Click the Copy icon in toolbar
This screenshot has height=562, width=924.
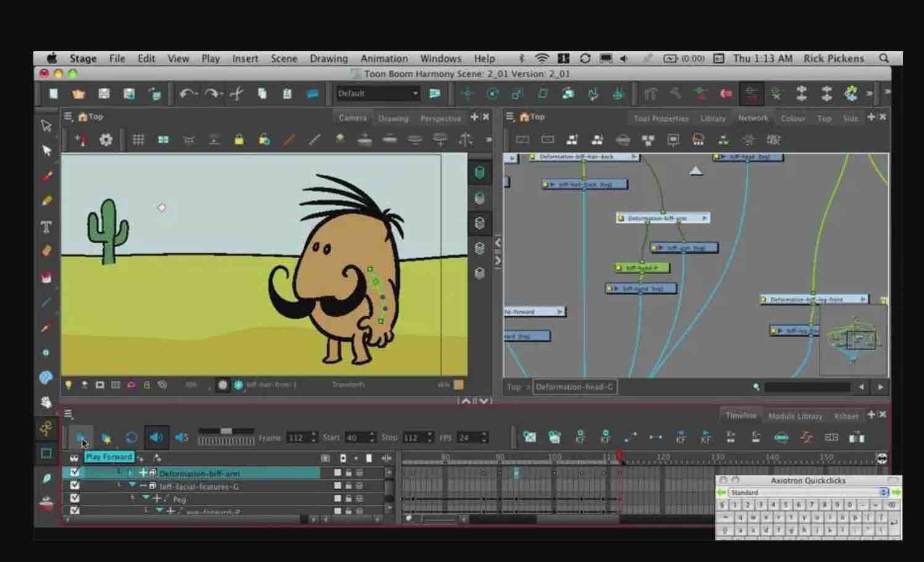coord(262,93)
